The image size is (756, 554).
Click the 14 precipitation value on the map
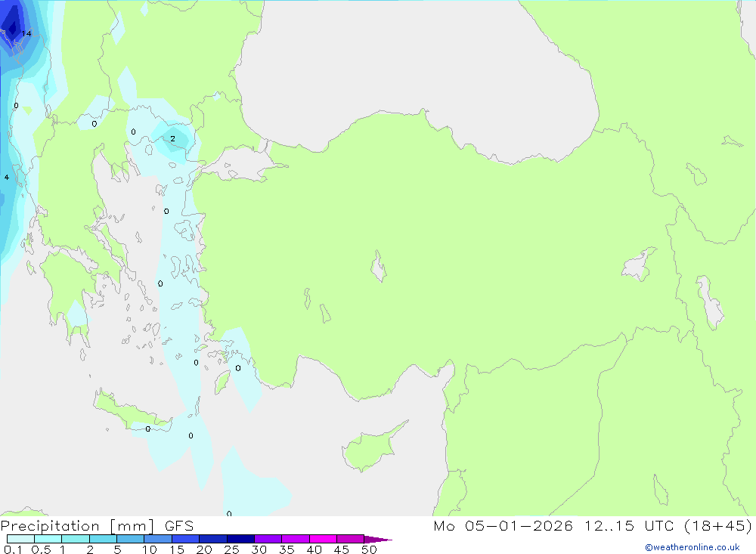click(x=26, y=34)
